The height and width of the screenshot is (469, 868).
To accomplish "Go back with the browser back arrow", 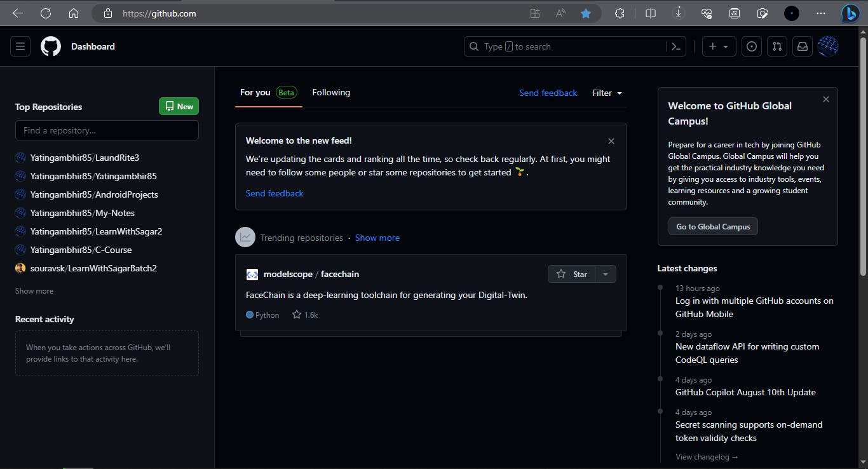I will coord(18,13).
